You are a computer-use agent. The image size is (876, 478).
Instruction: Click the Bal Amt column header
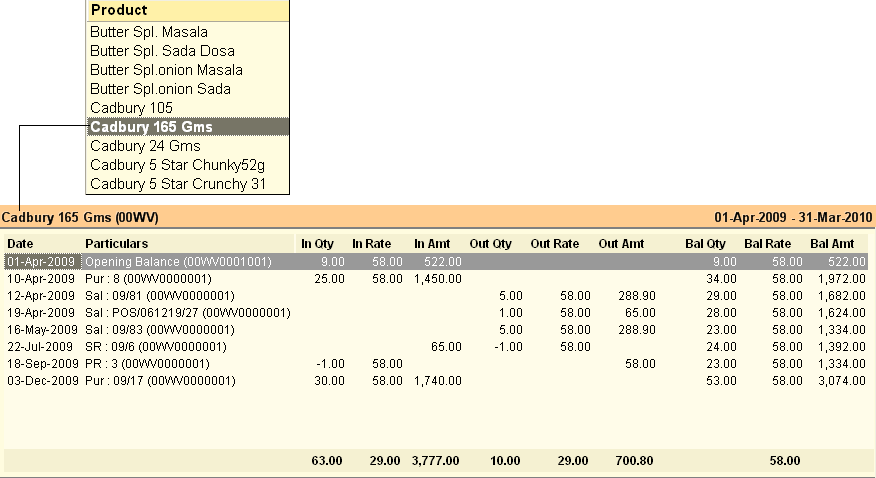[x=832, y=243]
